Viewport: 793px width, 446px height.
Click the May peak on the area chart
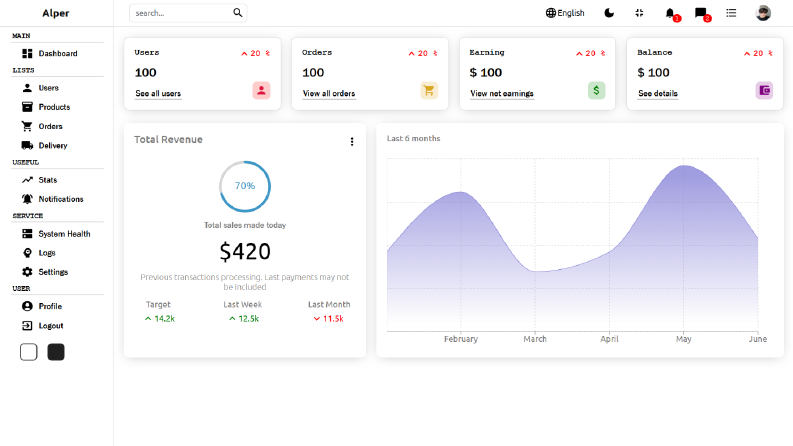[x=684, y=166]
